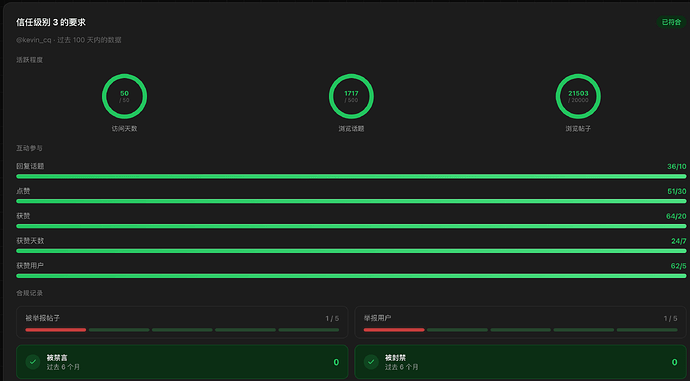This screenshot has height=381, width=690.
Task: Click the 浏览话题 label
Action: [x=351, y=128]
